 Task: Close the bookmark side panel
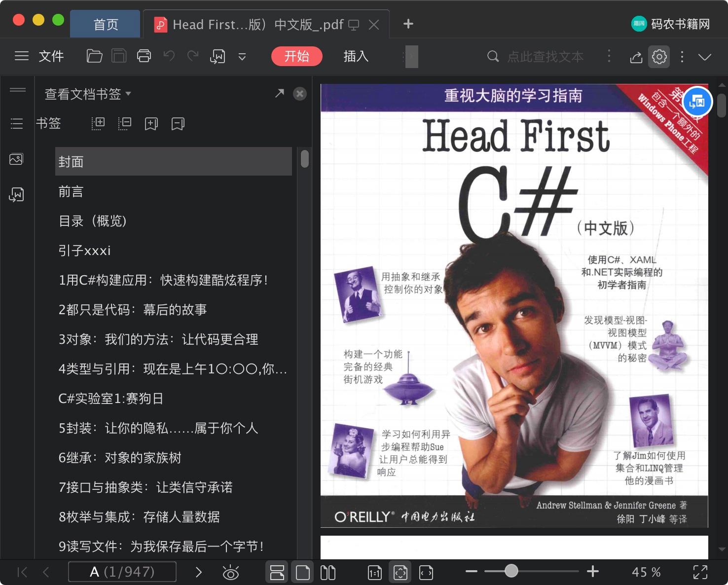[x=300, y=94]
